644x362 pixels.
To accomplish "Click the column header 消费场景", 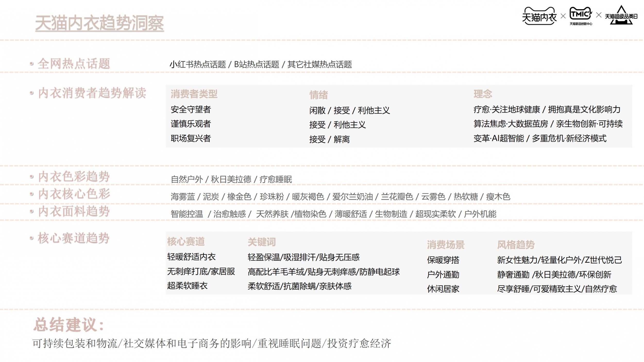I will click(x=446, y=245).
